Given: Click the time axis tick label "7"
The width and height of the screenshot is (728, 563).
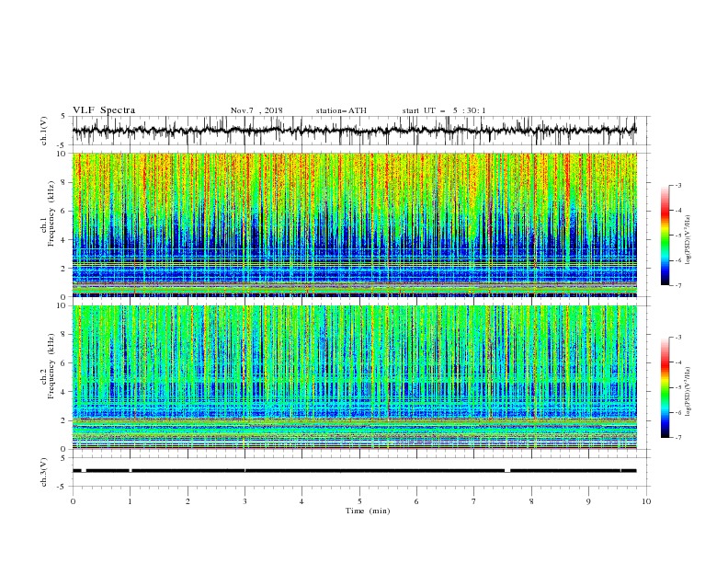Looking at the screenshot, I should click(474, 501).
